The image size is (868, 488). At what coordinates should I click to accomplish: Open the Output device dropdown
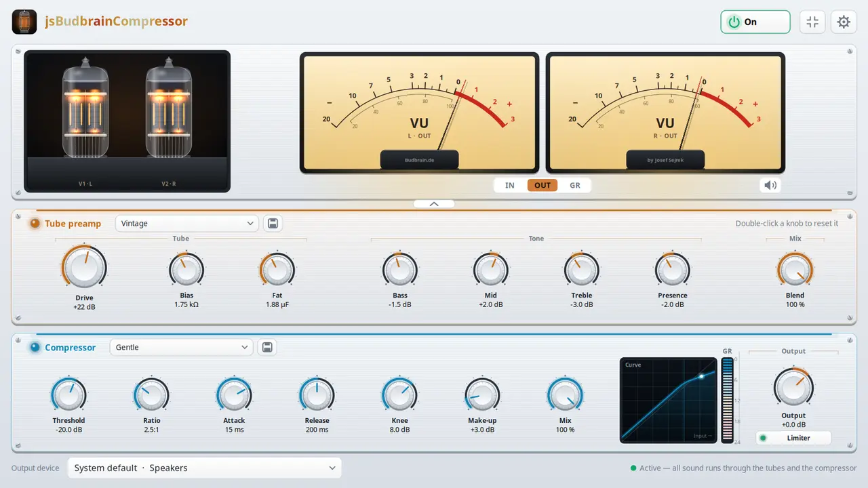(205, 468)
